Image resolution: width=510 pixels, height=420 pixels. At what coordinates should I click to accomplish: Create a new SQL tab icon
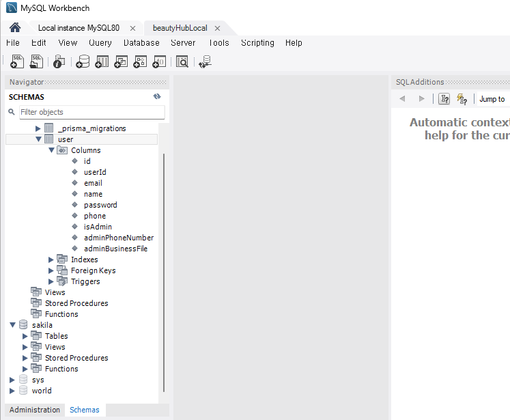click(17, 61)
